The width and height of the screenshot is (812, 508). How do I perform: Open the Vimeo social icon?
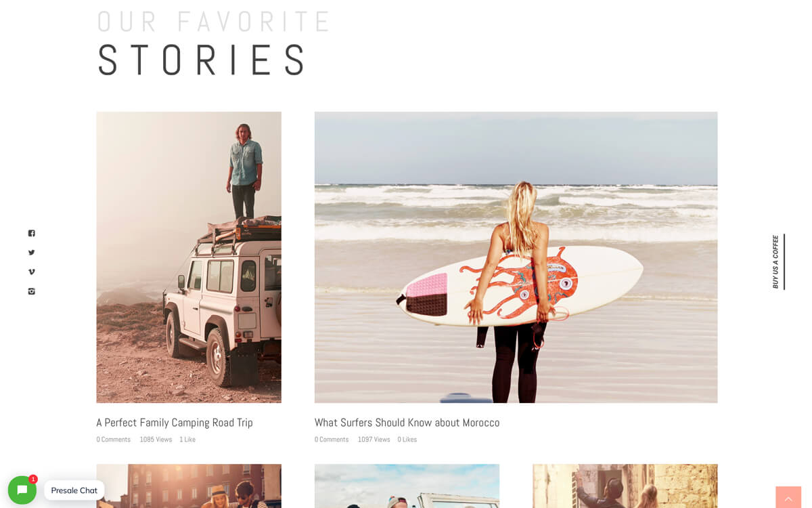click(x=31, y=272)
